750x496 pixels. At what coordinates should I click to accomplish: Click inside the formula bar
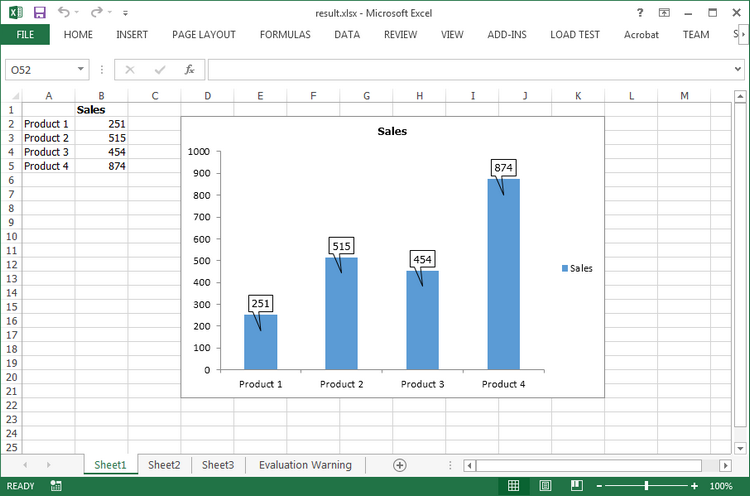coord(471,70)
